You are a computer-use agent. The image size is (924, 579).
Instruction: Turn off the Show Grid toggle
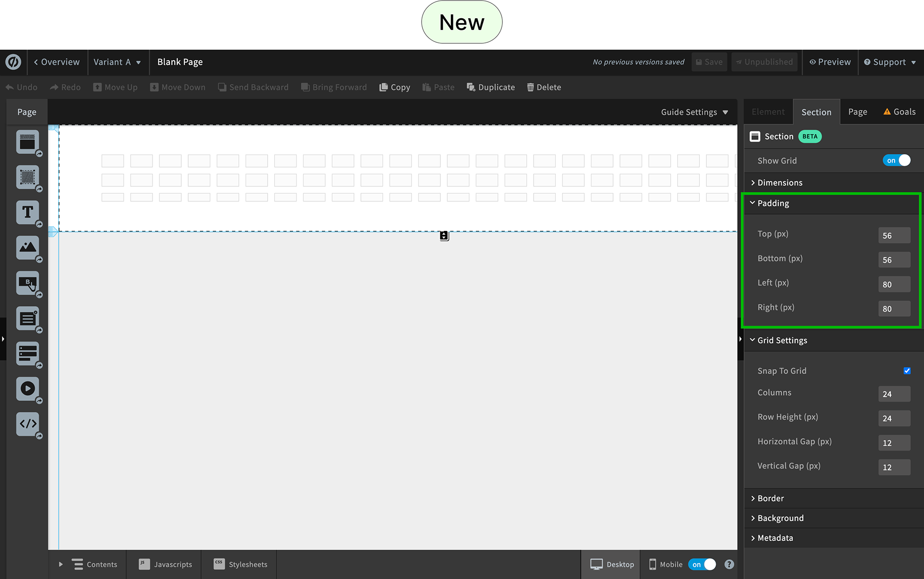(x=897, y=160)
